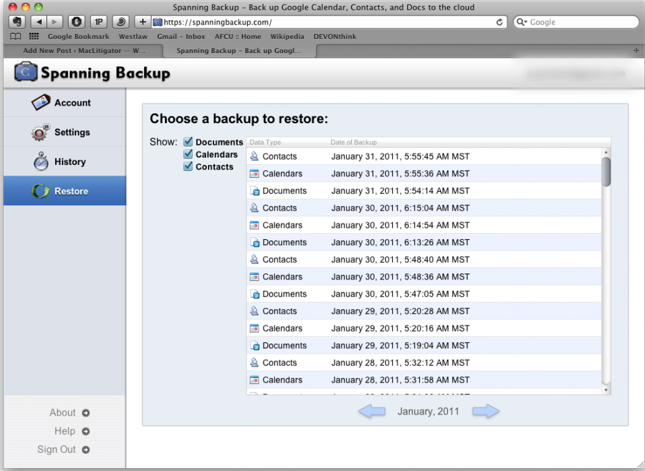Open the Account section in sidebar
The height and width of the screenshot is (471, 645).
64,103
